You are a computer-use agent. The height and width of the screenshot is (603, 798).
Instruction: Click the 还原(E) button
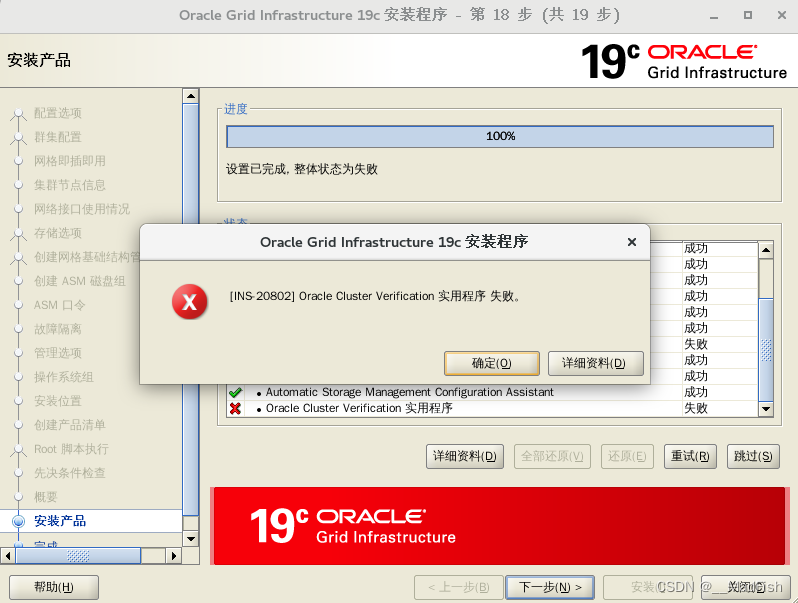[x=627, y=456]
